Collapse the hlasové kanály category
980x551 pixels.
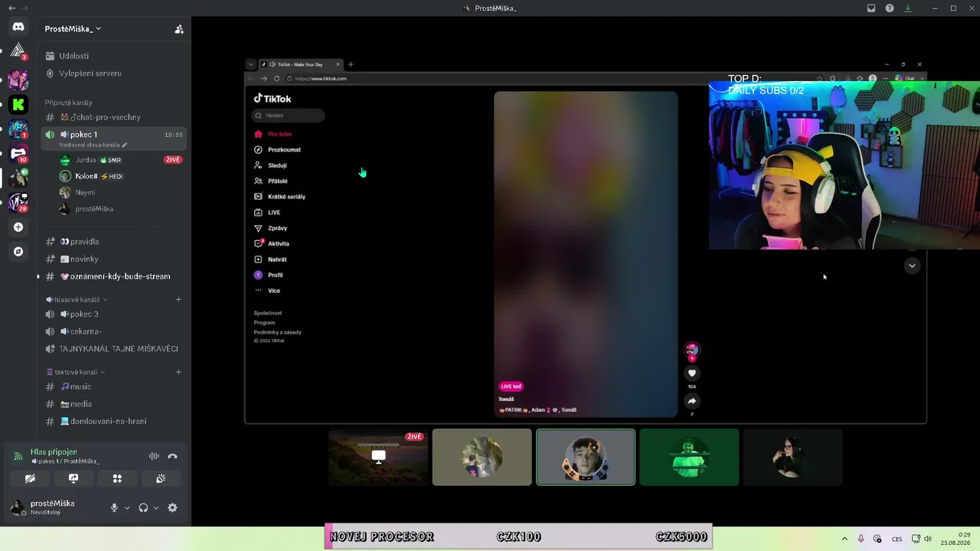tap(77, 299)
